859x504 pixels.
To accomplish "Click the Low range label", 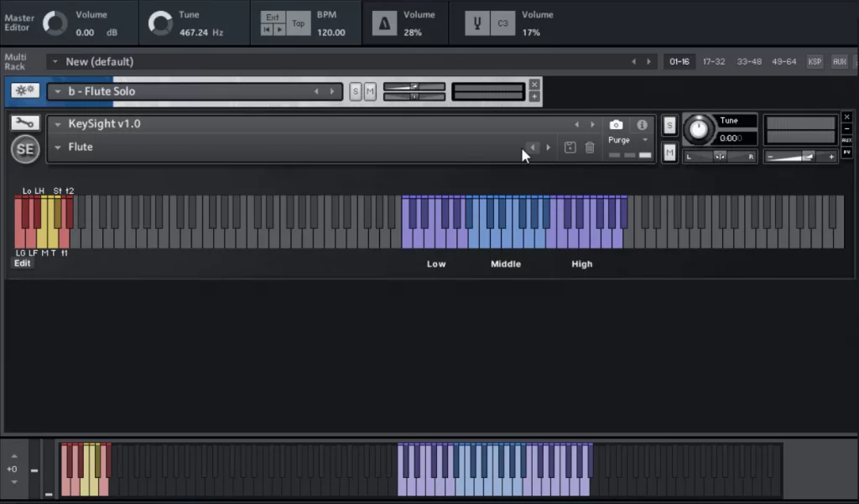I will click(x=436, y=264).
